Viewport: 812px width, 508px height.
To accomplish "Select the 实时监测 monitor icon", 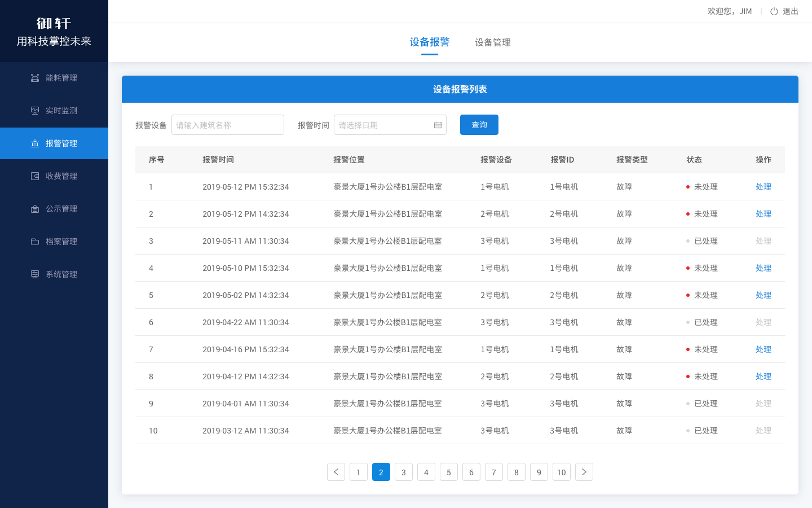I will (x=35, y=111).
